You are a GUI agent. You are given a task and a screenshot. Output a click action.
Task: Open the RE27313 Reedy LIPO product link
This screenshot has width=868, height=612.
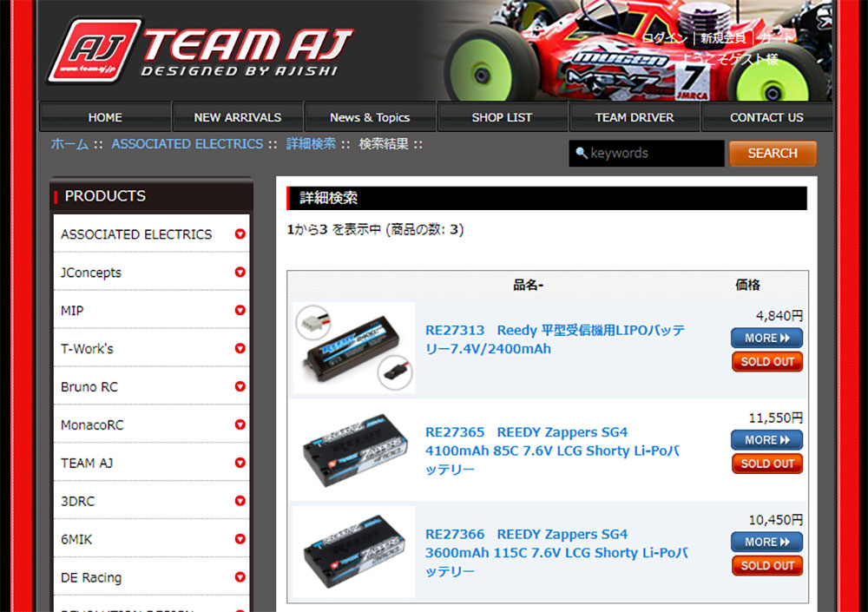[555, 339]
